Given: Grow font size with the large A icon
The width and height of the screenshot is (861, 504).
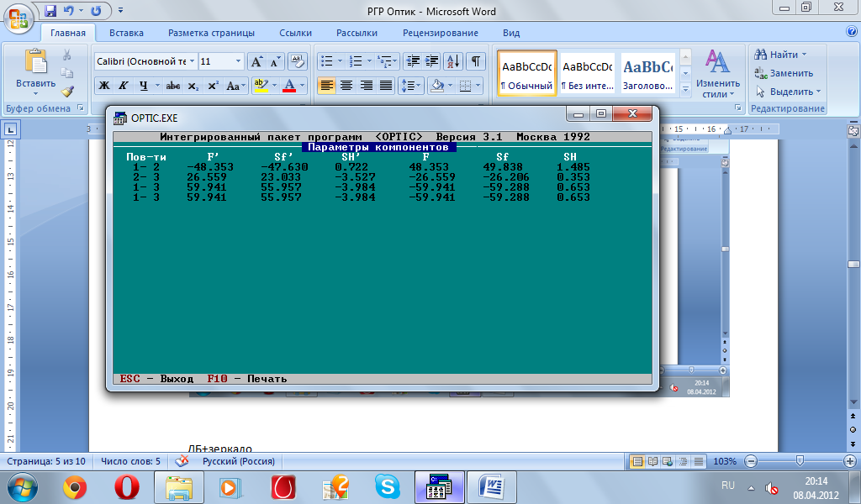Looking at the screenshot, I should pos(256,61).
